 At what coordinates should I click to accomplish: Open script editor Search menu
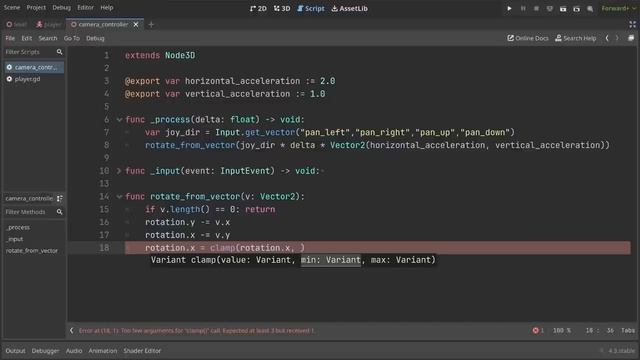pyautogui.click(x=48, y=38)
